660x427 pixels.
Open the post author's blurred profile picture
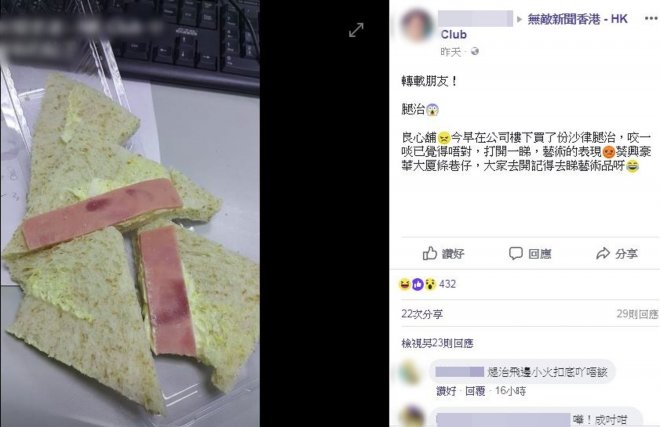[x=417, y=25]
